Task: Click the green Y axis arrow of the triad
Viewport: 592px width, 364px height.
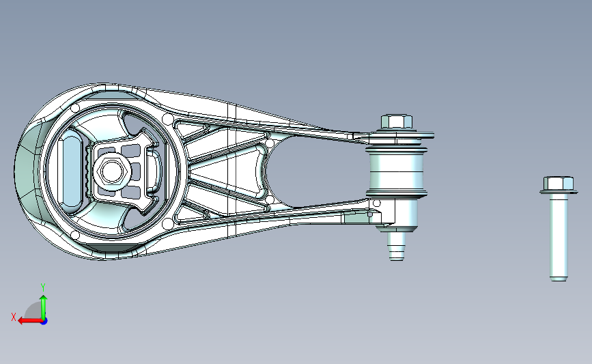Action: (x=44, y=307)
